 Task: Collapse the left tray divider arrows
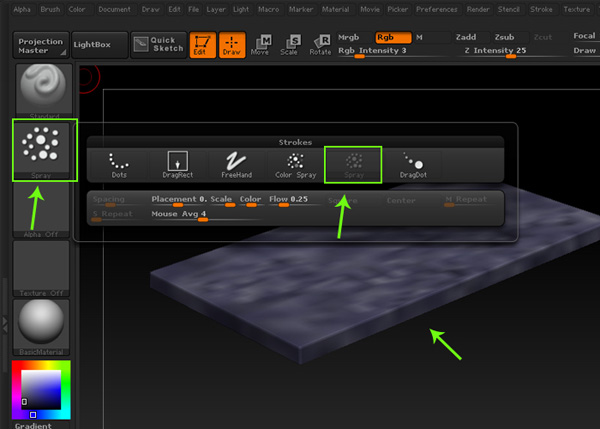[x=5, y=324]
